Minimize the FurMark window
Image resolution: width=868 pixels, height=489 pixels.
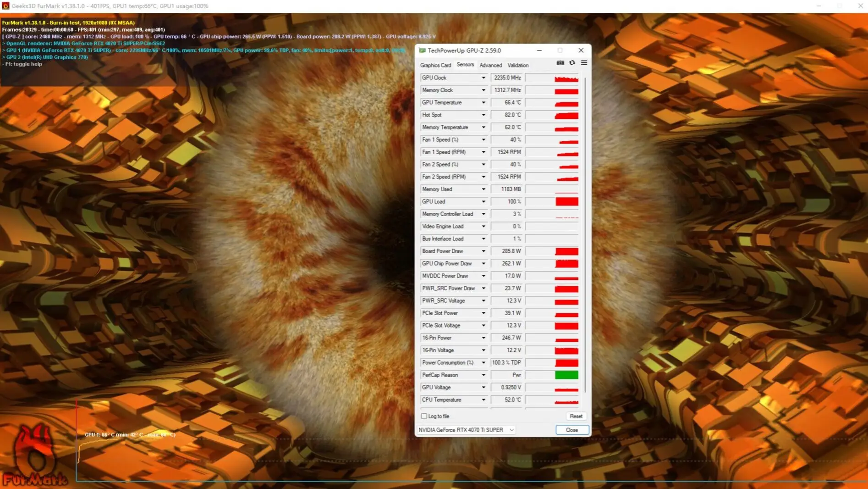pyautogui.click(x=819, y=6)
